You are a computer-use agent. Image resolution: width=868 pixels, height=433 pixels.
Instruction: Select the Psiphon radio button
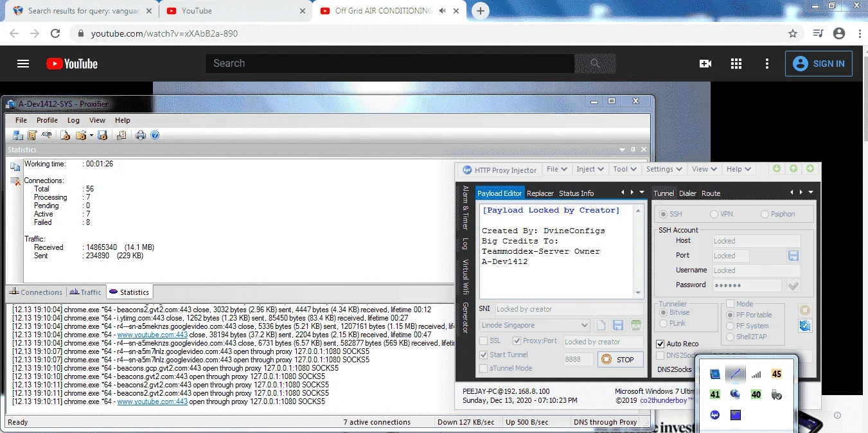tap(765, 214)
